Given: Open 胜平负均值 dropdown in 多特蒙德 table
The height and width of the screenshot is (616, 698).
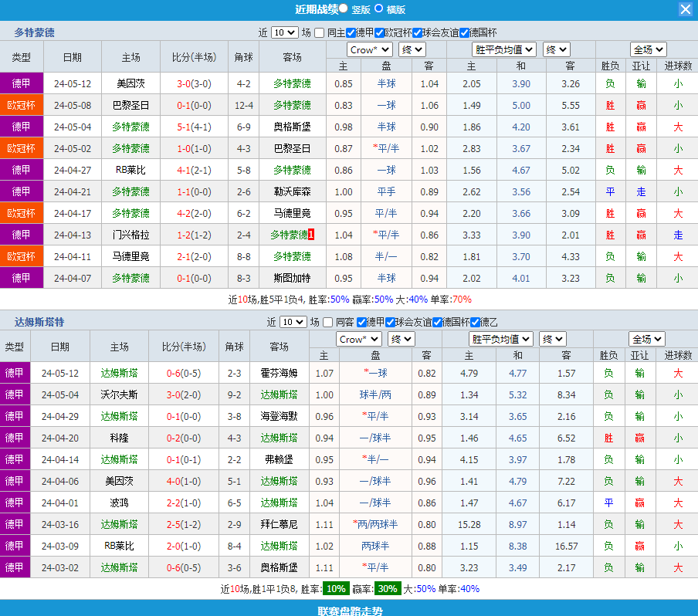Looking at the screenshot, I should tap(504, 49).
